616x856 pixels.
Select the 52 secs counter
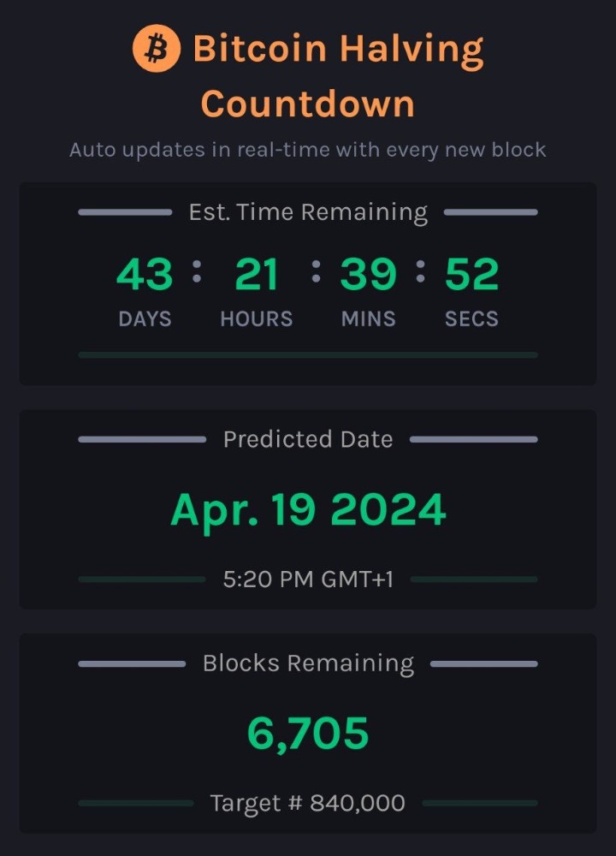point(472,274)
